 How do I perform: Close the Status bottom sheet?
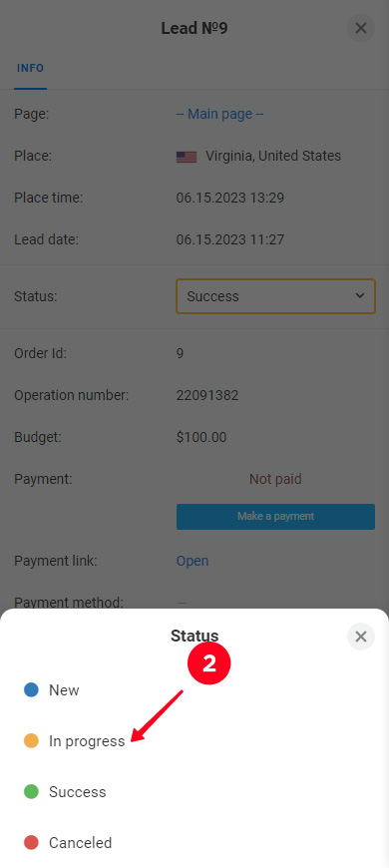click(361, 637)
